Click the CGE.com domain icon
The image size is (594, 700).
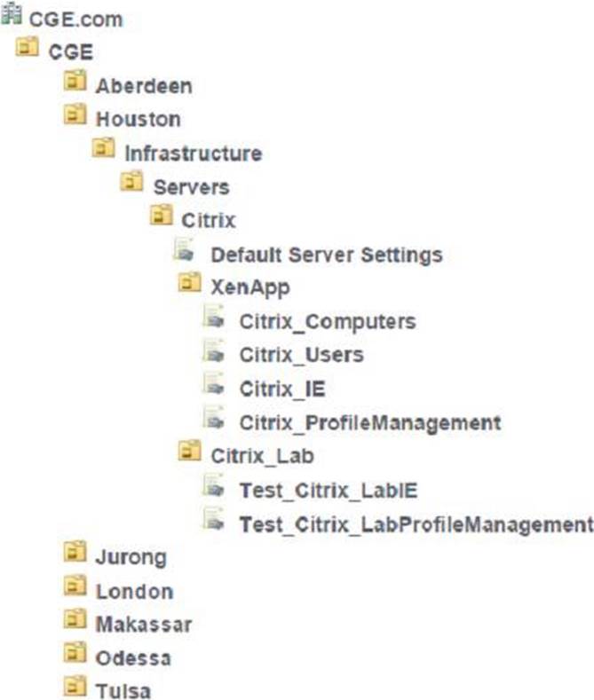pos(13,17)
